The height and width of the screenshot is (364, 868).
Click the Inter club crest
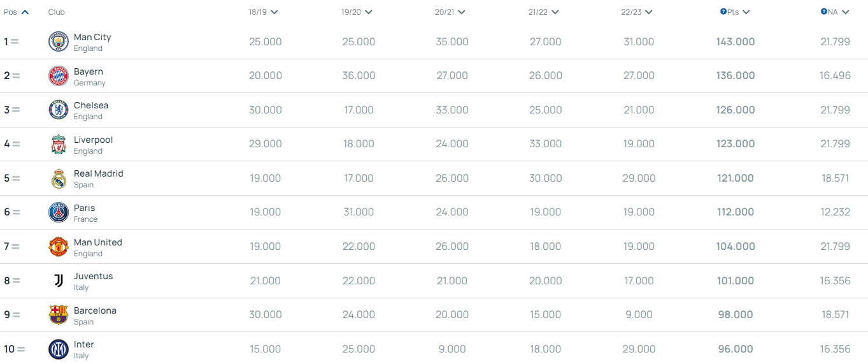pos(59,349)
